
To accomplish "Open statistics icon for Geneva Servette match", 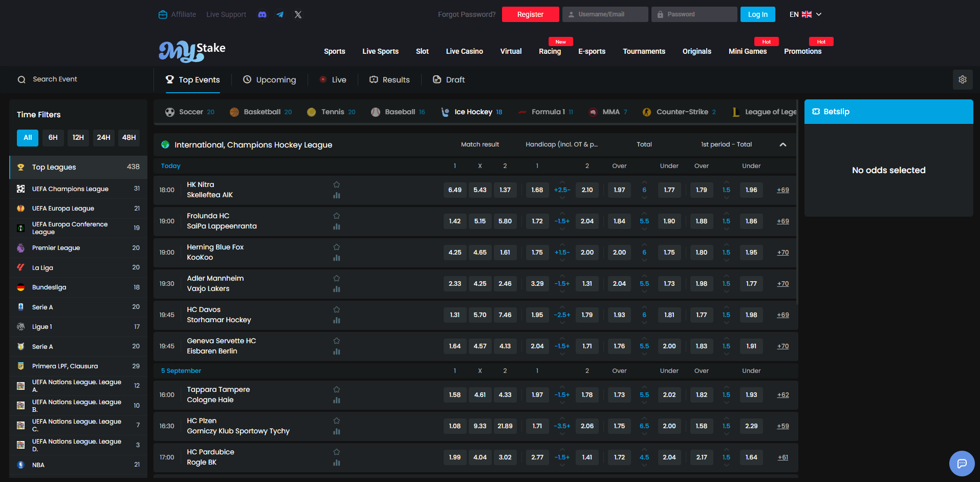I will click(x=336, y=351).
